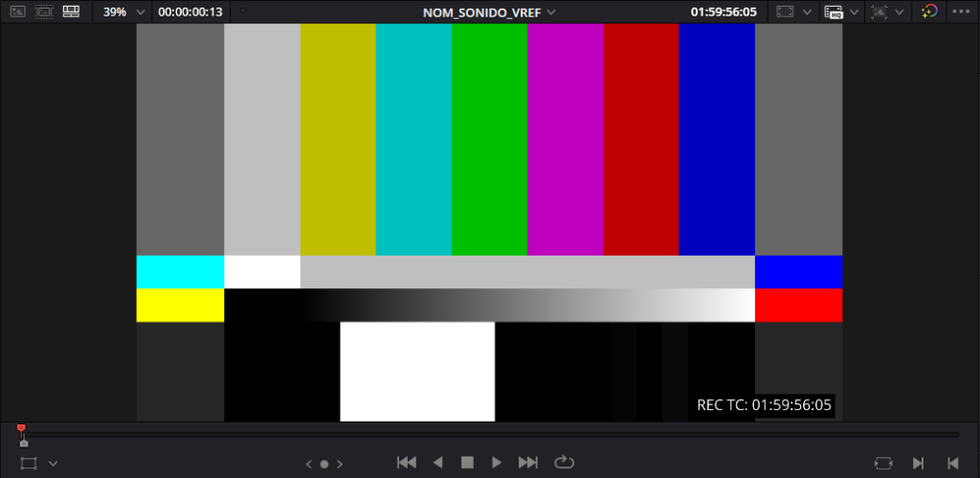Select the single image viewer mode icon
The image size is (980, 478).
17,11
